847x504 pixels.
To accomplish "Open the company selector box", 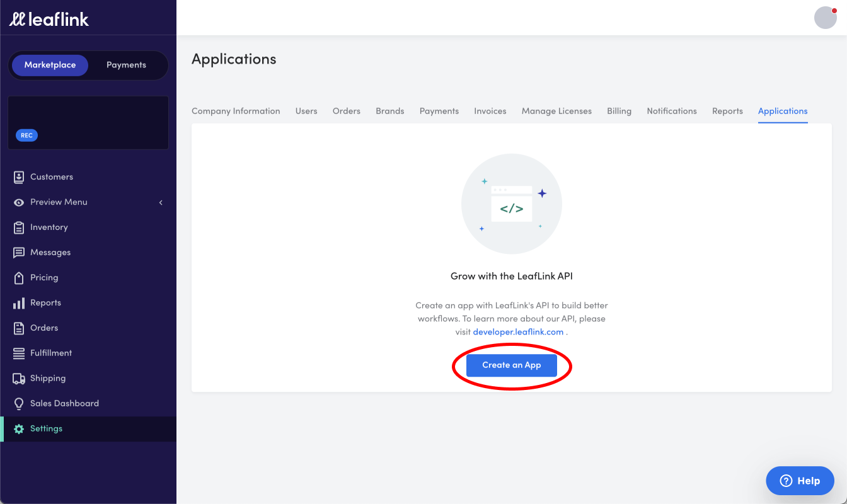I will click(88, 123).
